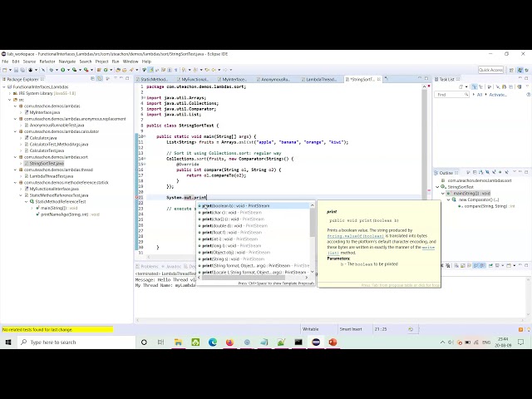The width and height of the screenshot is (532, 399).
Task: Click the taskbar search box
Action: 76,342
